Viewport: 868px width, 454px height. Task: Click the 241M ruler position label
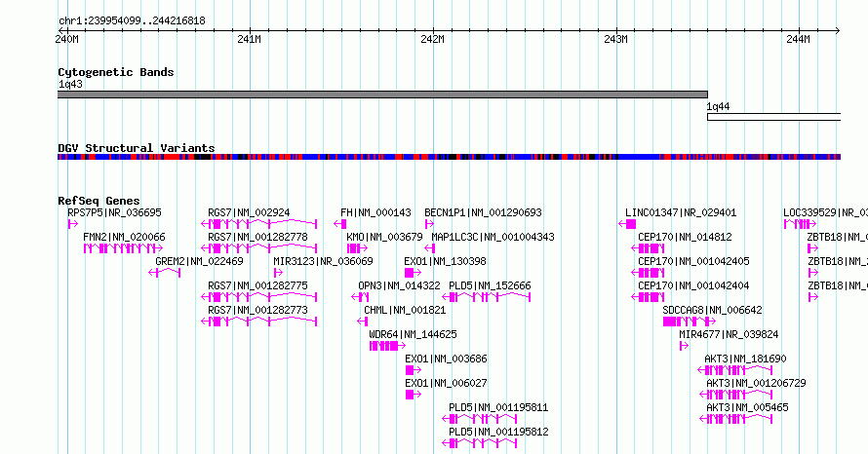coord(249,39)
